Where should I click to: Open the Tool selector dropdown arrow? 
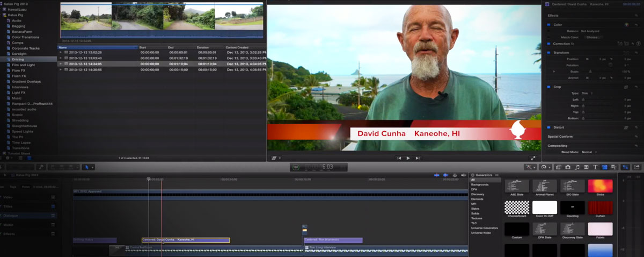point(92,167)
